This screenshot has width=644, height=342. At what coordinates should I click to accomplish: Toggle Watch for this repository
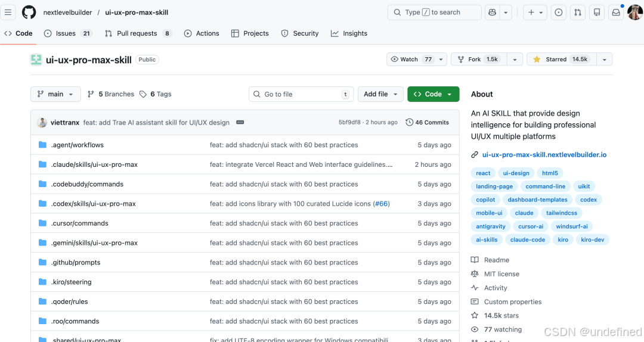(411, 59)
